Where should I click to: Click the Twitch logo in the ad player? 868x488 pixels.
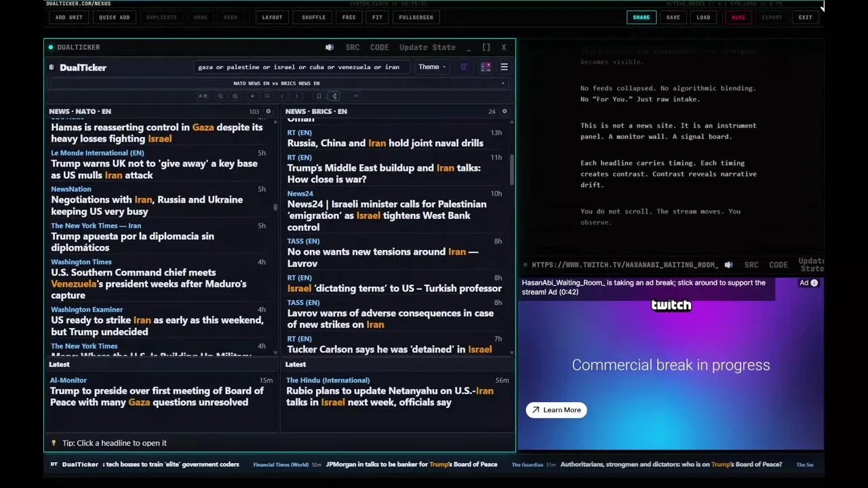pos(671,305)
